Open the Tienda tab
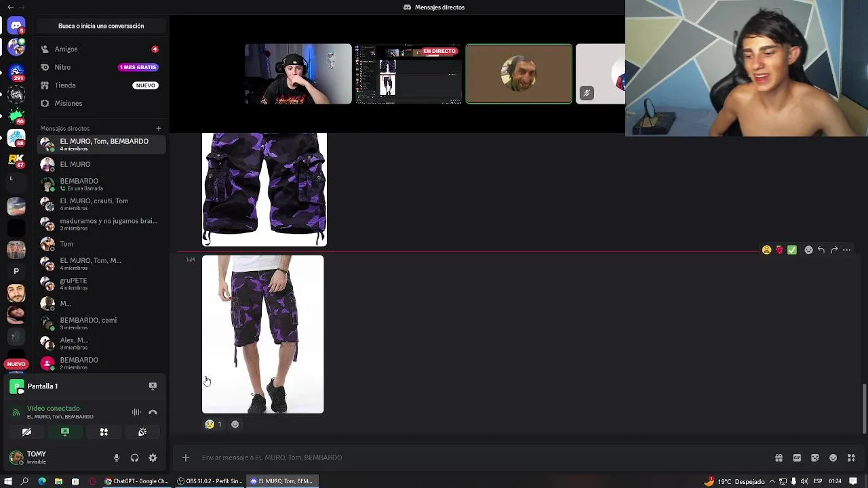 pyautogui.click(x=101, y=85)
